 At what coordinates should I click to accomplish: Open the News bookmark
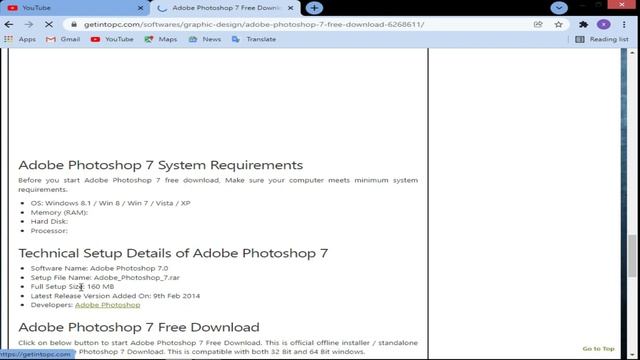[x=205, y=39]
